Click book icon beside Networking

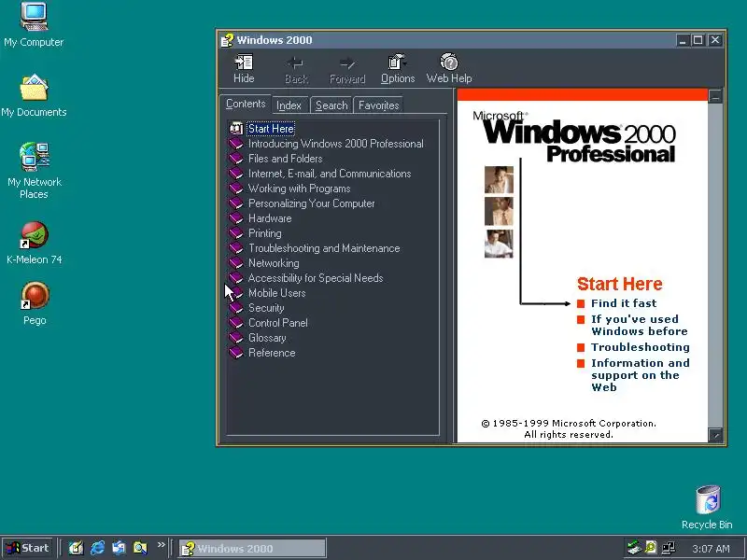pos(236,263)
